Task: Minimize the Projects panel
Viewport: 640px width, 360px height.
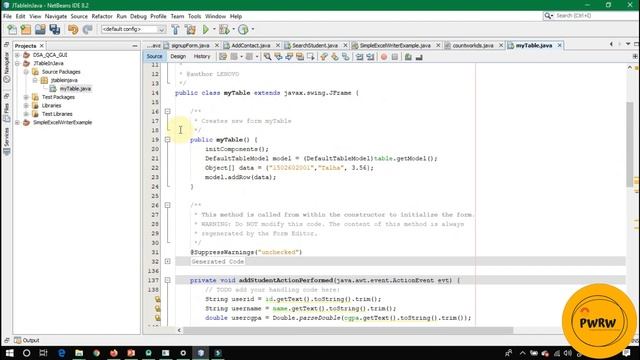Action: [135, 46]
